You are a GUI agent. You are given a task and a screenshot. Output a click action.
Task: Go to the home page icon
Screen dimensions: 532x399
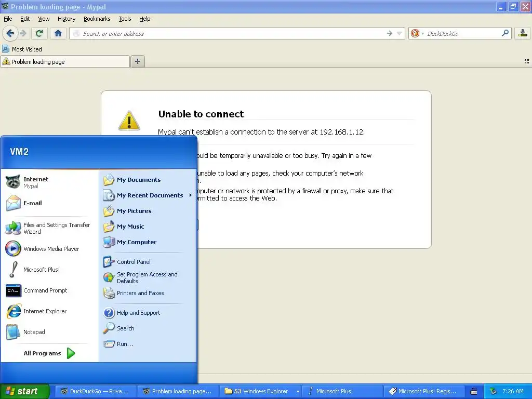[x=58, y=33]
